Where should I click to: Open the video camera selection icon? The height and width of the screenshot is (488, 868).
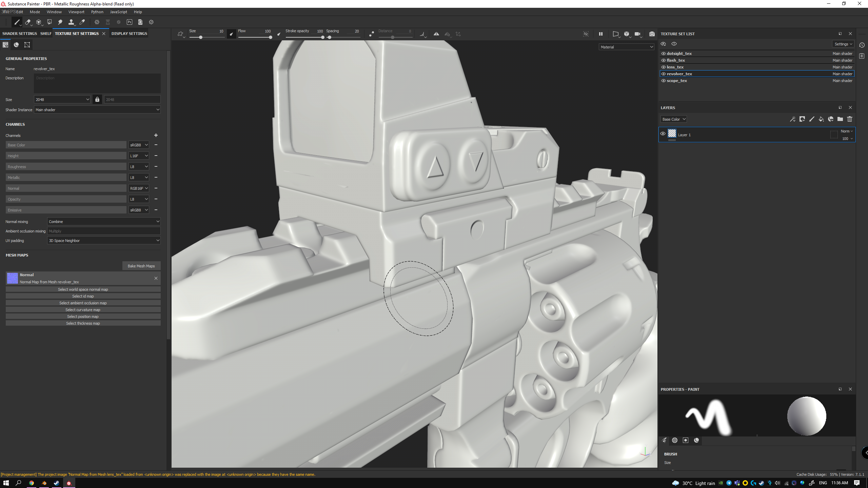coord(637,34)
